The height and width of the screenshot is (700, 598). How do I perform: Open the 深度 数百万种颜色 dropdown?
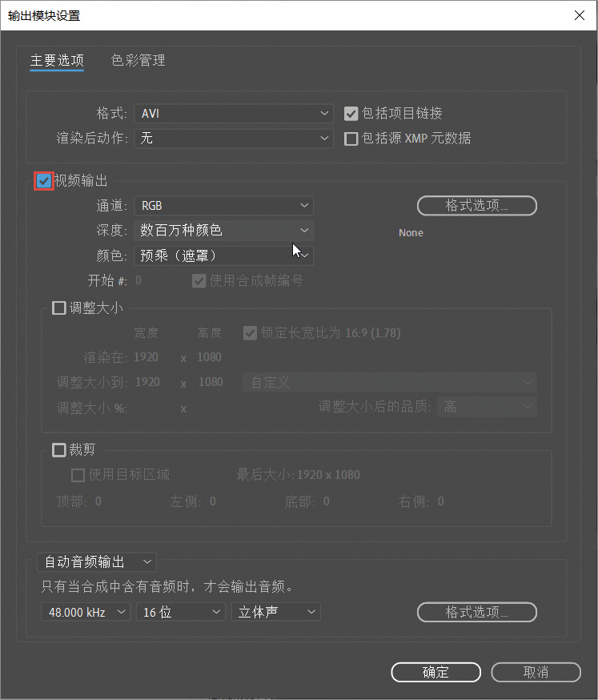[223, 231]
